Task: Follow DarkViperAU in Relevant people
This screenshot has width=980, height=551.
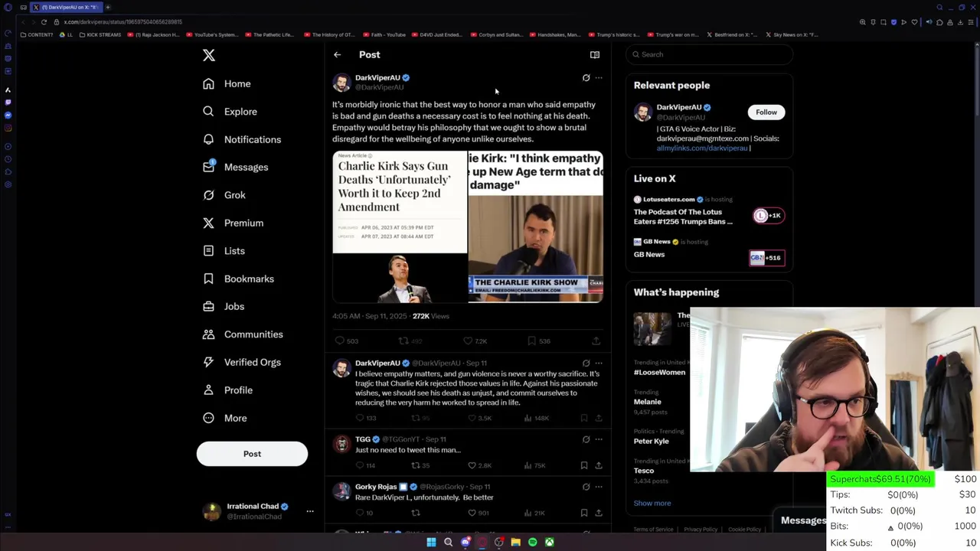Action: [x=766, y=112]
